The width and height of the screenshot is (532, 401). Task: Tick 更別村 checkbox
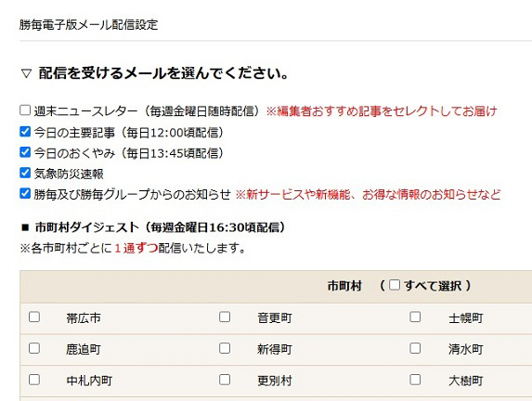point(225,380)
